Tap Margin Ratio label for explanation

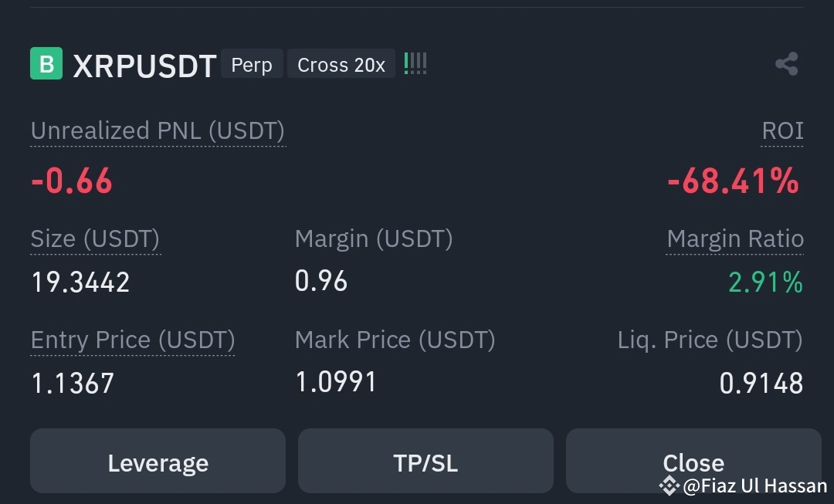click(734, 239)
